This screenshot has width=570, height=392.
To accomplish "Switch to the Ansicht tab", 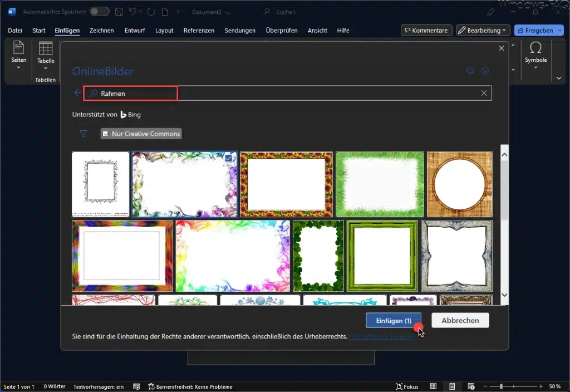I will tap(317, 31).
